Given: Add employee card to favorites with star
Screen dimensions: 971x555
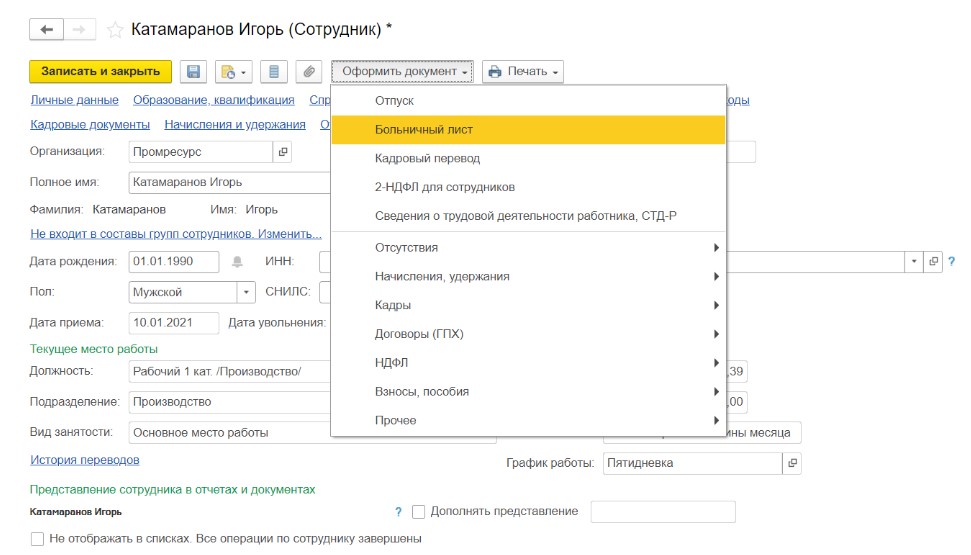Looking at the screenshot, I should [x=115, y=30].
